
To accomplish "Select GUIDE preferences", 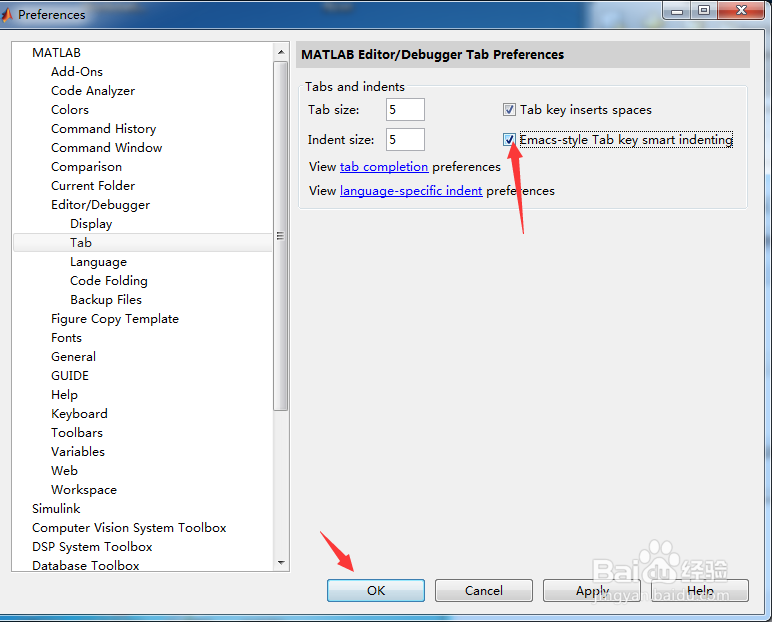I will coord(70,376).
